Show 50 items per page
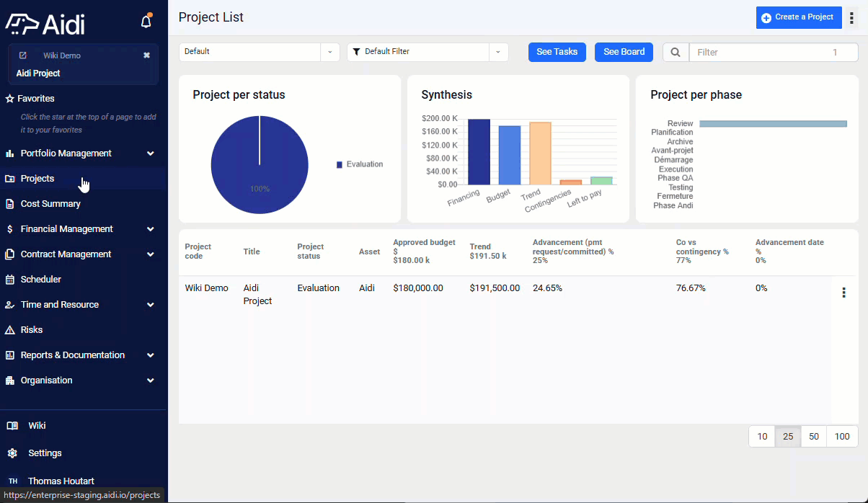Viewport: 868px width, 503px height. point(814,437)
